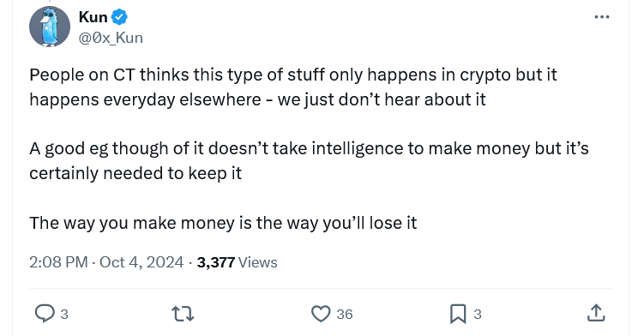The width and height of the screenshot is (644, 336).
Task: Visit the @0x_Kun handle link
Action: pos(111,38)
